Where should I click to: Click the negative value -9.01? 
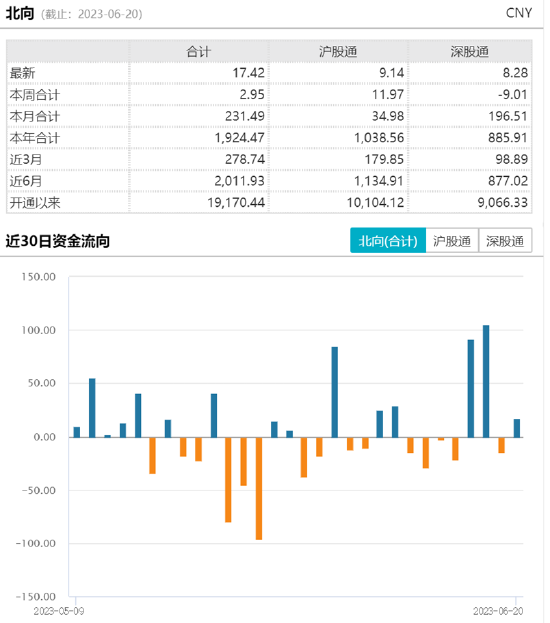click(513, 95)
